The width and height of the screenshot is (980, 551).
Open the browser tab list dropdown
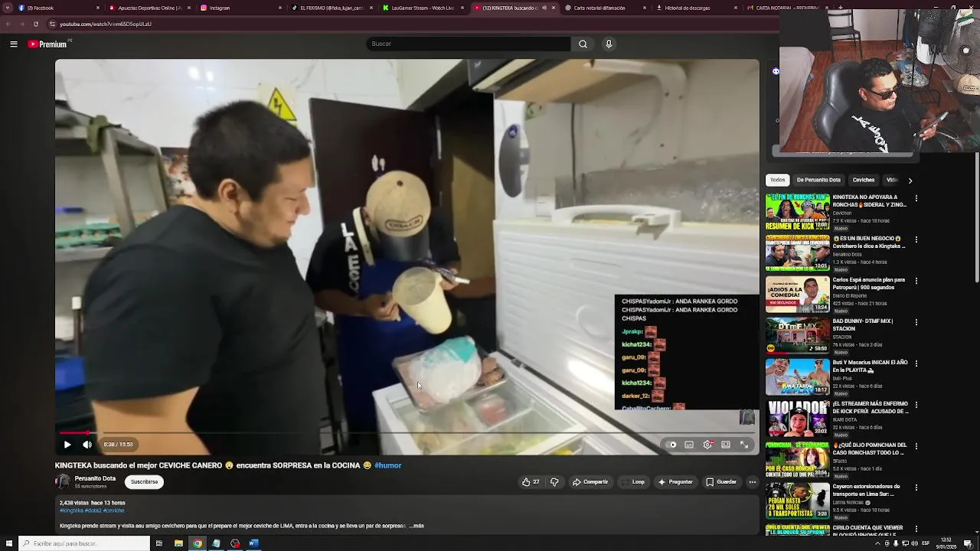[7, 8]
